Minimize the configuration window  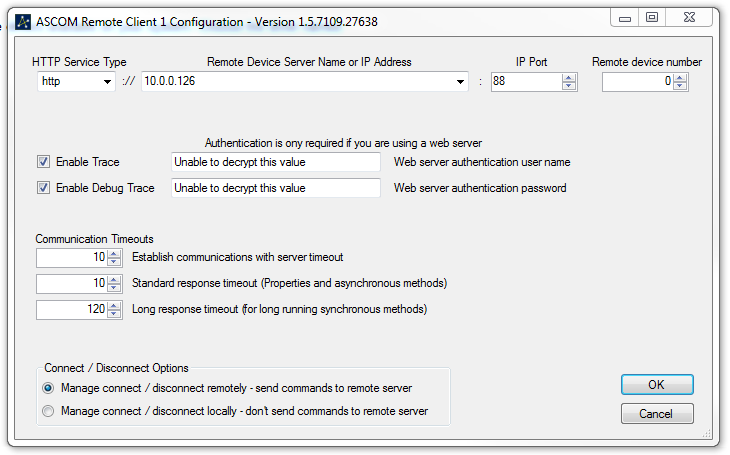point(625,18)
